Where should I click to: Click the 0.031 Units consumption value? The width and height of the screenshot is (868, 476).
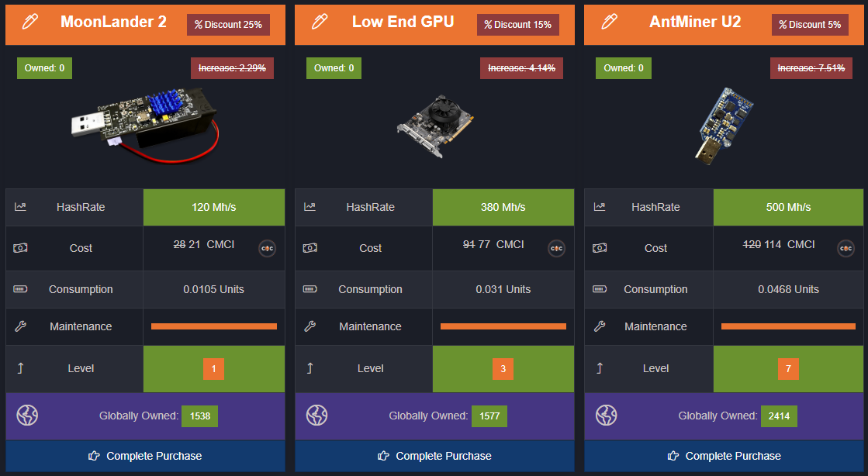click(x=503, y=289)
